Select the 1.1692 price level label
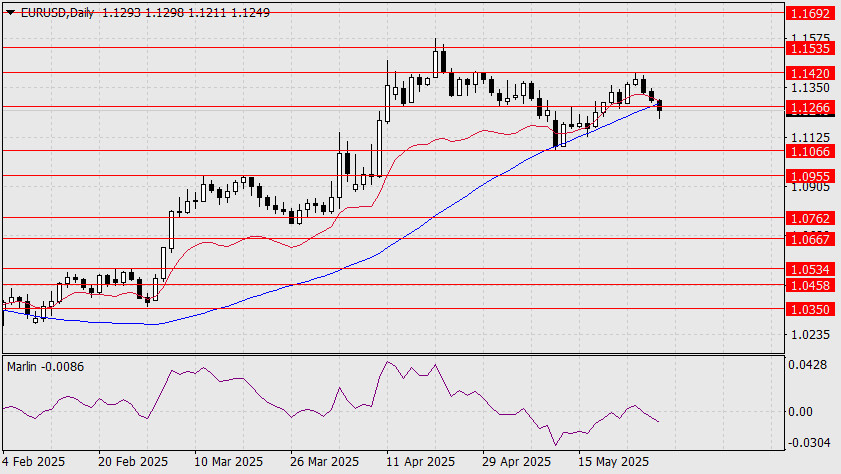The image size is (841, 474). [810, 13]
